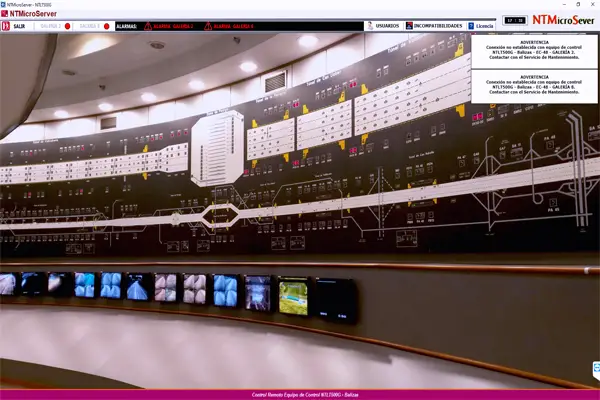
Task: Click ALARMA GALERÍA 2 warning triangle icon
Action: [x=149, y=26]
